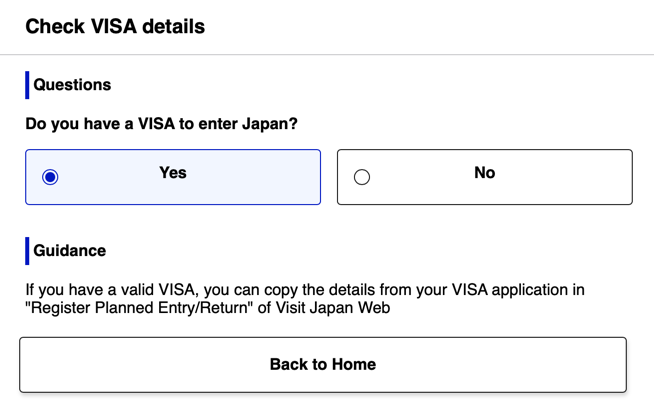The image size is (654, 412).
Task: Select the Yes radio button
Action: point(50,177)
